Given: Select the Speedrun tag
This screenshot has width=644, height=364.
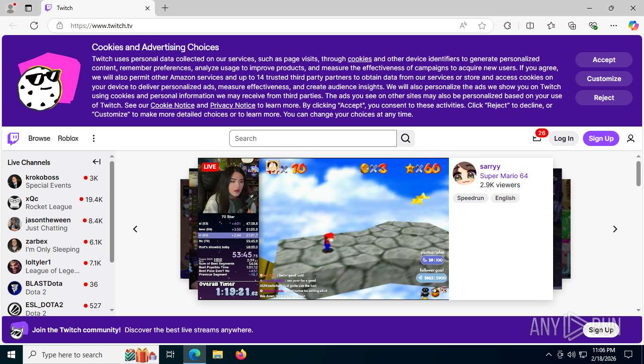Looking at the screenshot, I should pos(470,198).
